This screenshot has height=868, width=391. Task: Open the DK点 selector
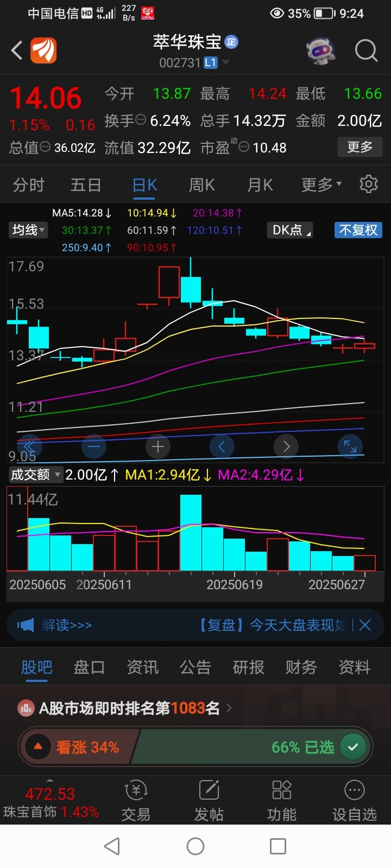click(x=291, y=230)
